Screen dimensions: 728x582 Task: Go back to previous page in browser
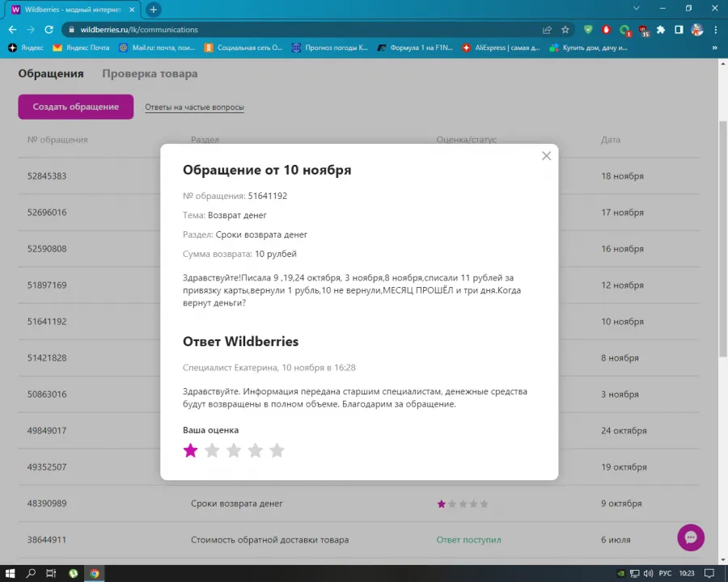[12, 30]
